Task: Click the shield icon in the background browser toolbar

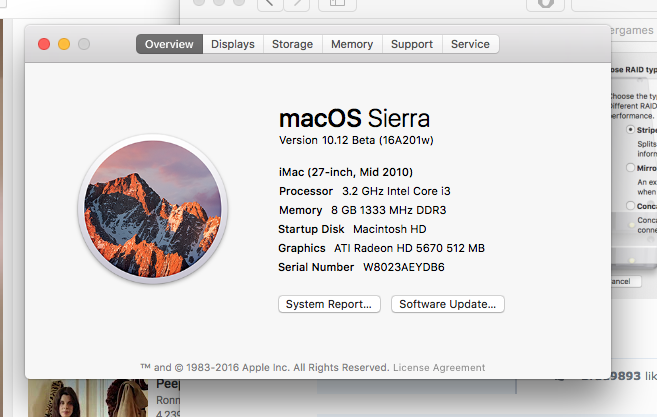Action: point(546,3)
